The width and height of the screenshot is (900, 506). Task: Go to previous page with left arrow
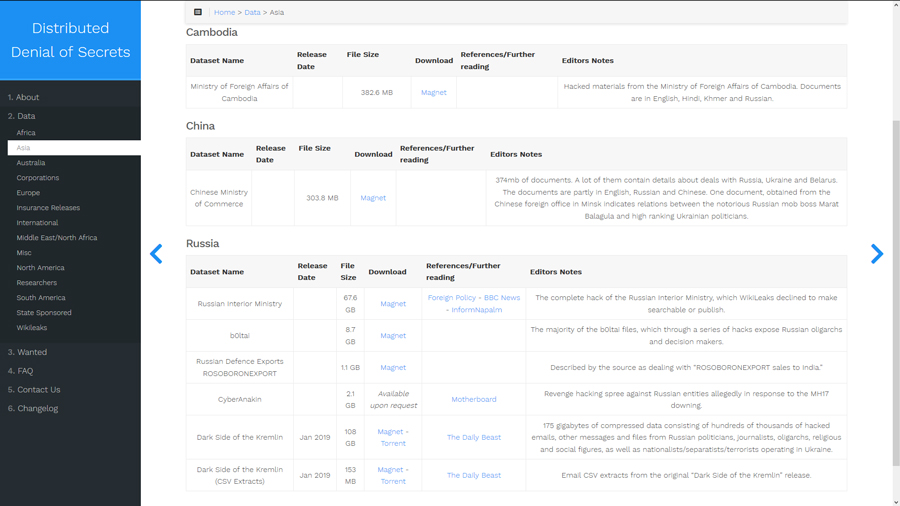[x=156, y=254]
